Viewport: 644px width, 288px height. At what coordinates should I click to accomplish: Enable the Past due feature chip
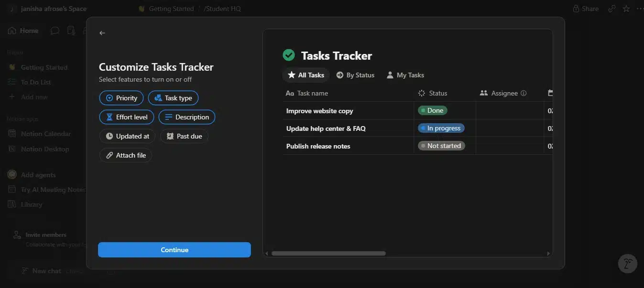(184, 136)
